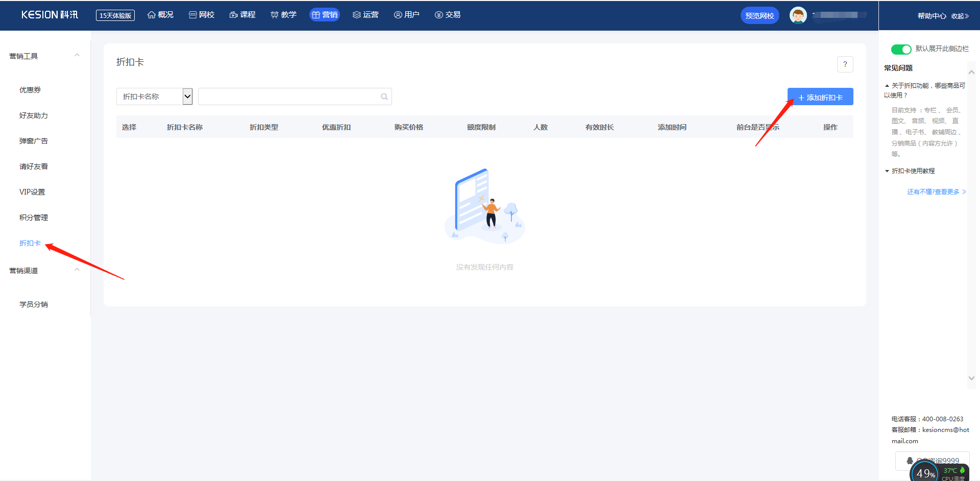Collapse the 营销工具 section chevron
980x481 pixels.
coord(77,55)
